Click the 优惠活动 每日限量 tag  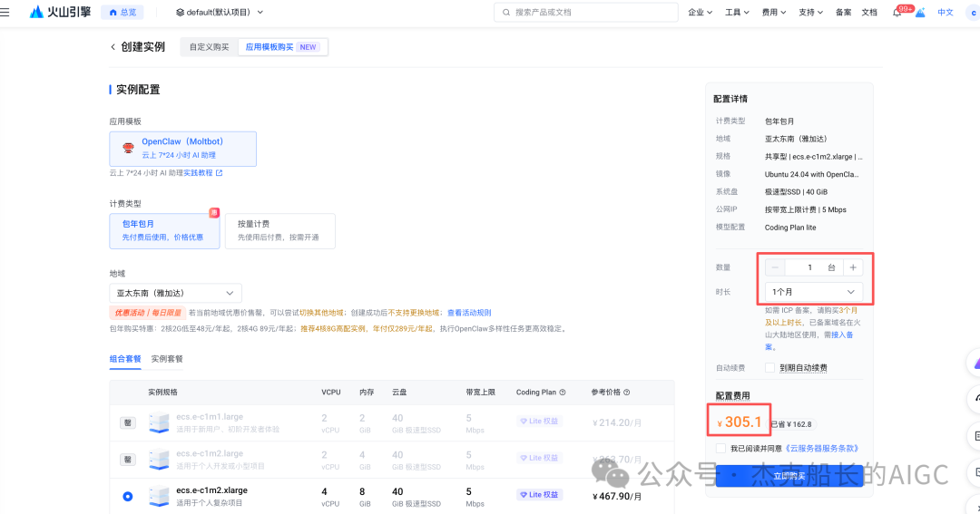[x=148, y=313]
